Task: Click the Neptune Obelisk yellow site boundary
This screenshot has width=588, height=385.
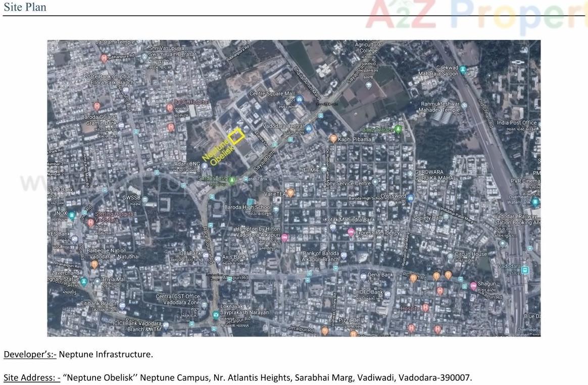Action: click(x=236, y=137)
